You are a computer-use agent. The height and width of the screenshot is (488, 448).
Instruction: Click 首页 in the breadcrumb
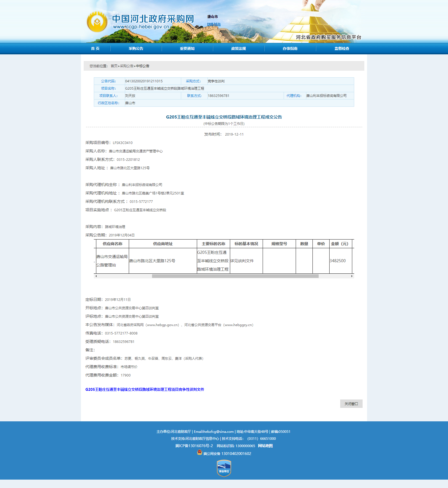(114, 66)
